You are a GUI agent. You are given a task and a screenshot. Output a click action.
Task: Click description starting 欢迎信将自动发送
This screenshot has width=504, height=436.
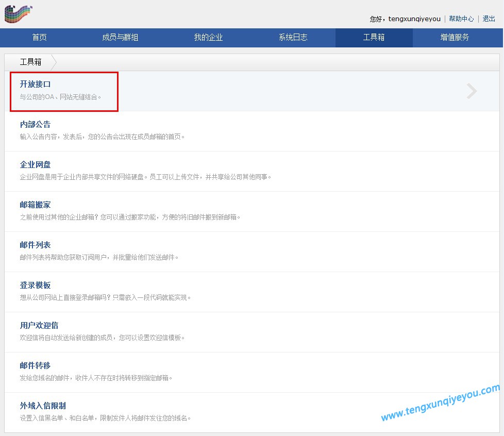click(x=102, y=338)
